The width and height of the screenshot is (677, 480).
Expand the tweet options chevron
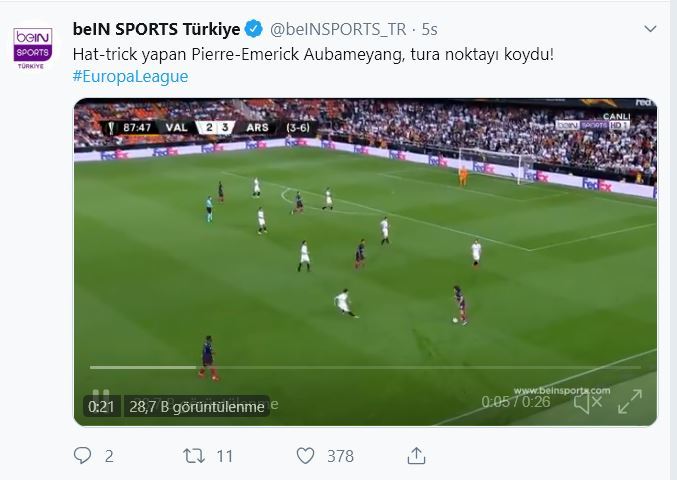(x=650, y=29)
